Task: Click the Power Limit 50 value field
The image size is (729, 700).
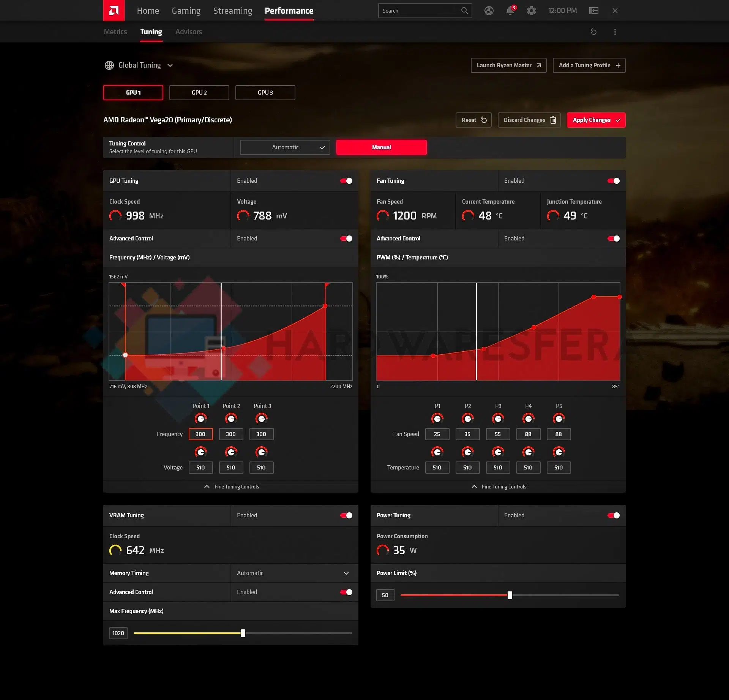Action: (x=385, y=595)
